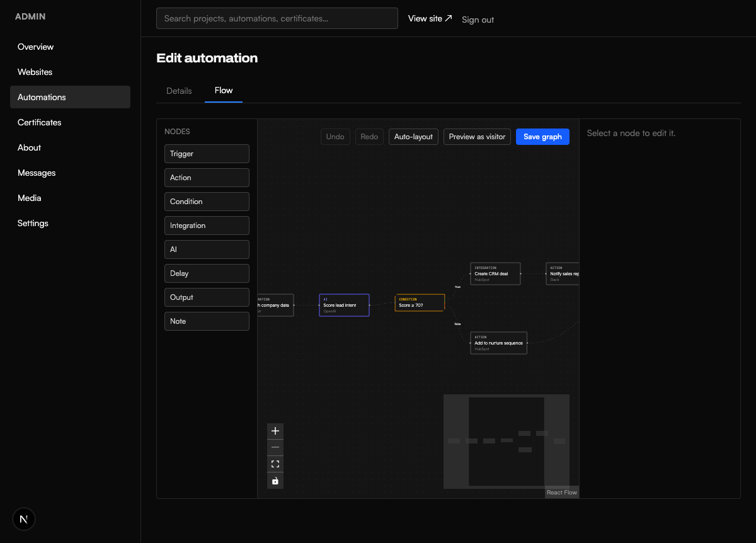Add an Output node from palette
Viewport: 756px width, 543px height.
coord(207,297)
